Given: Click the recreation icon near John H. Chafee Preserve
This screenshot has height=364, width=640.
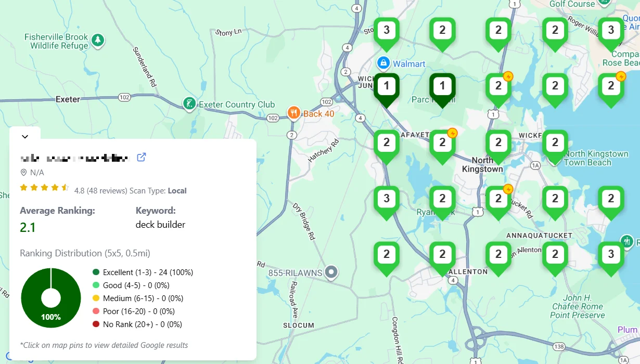Looking at the screenshot, I should coord(628,241).
